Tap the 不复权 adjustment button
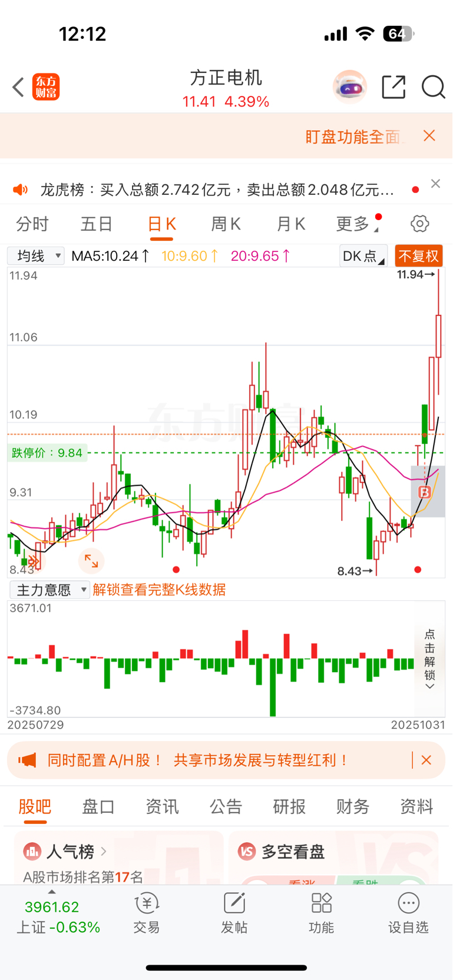453x980 pixels. coord(419,256)
